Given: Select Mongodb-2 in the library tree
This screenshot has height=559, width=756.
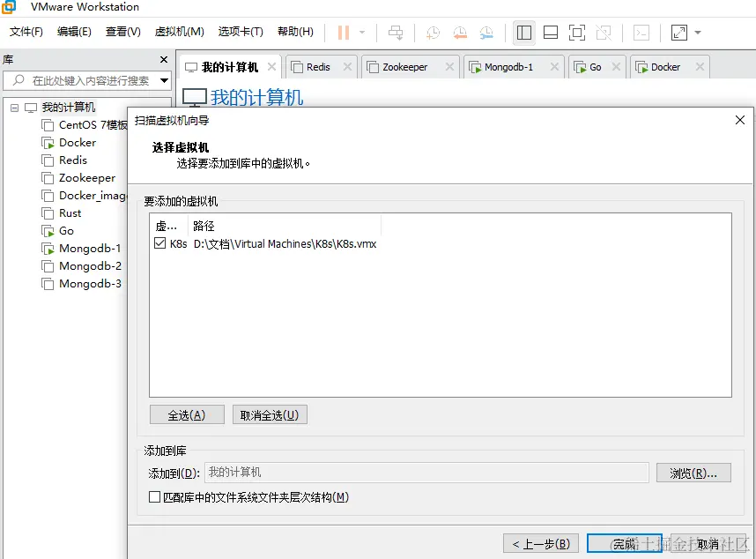Looking at the screenshot, I should click(x=81, y=266).
